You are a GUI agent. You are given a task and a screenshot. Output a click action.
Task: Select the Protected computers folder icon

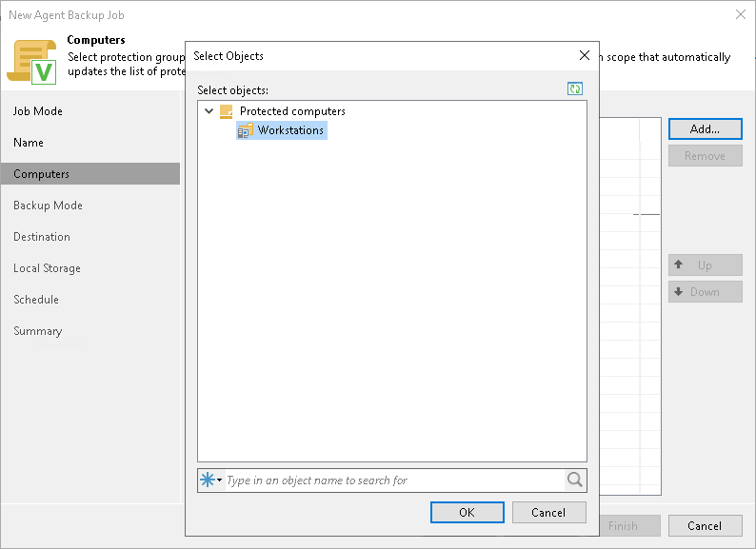pyautogui.click(x=226, y=111)
